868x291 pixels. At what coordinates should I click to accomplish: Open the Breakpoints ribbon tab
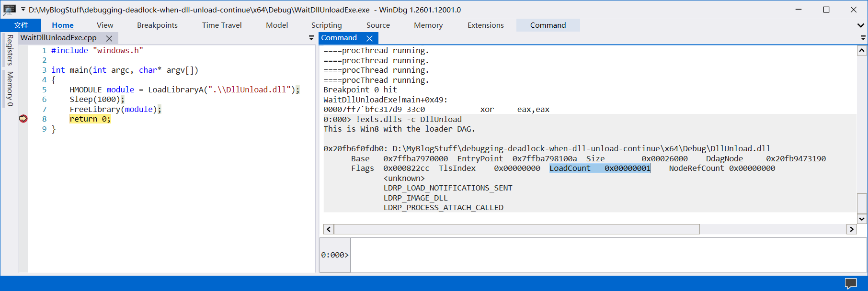tap(157, 25)
